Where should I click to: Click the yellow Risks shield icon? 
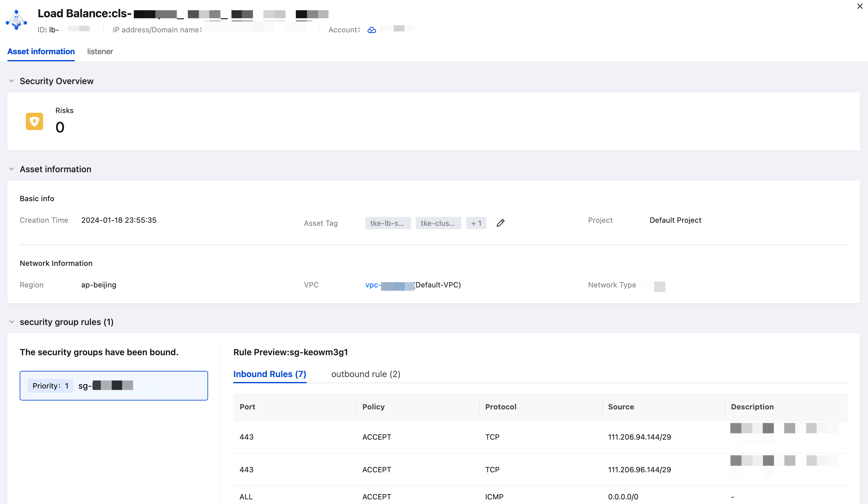(34, 121)
